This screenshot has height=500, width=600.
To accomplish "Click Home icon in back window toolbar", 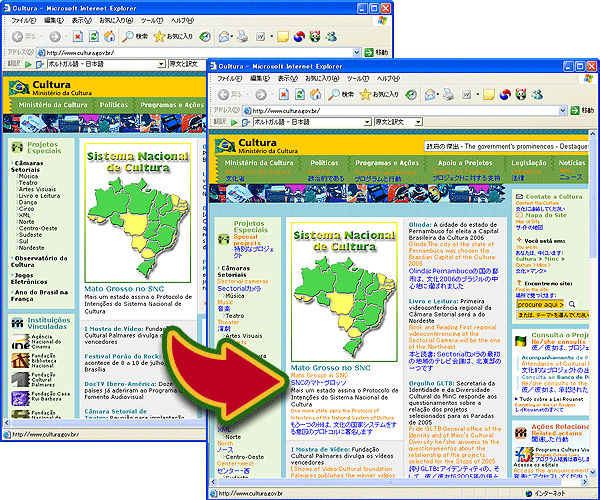I will tap(109, 36).
